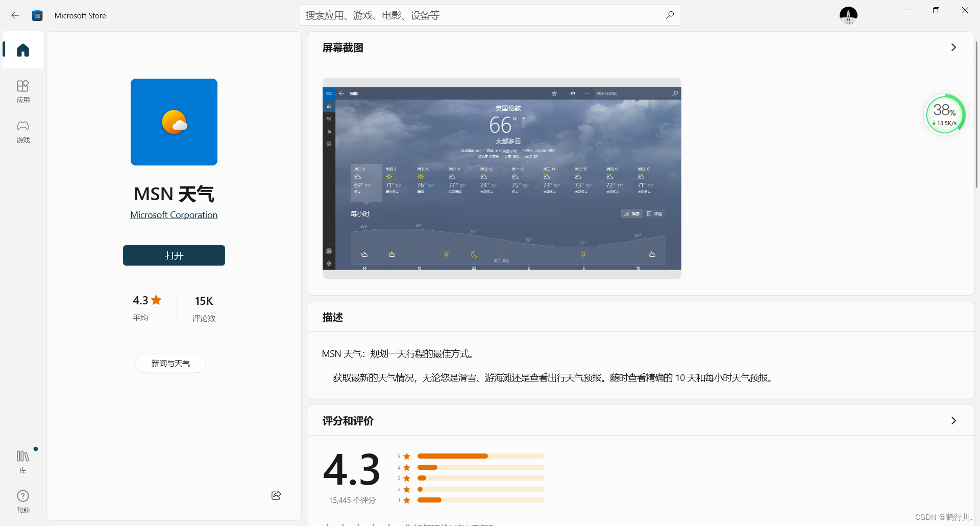This screenshot has height=526, width=980.
Task: Click the 3-star rating bar
Action: [481, 478]
